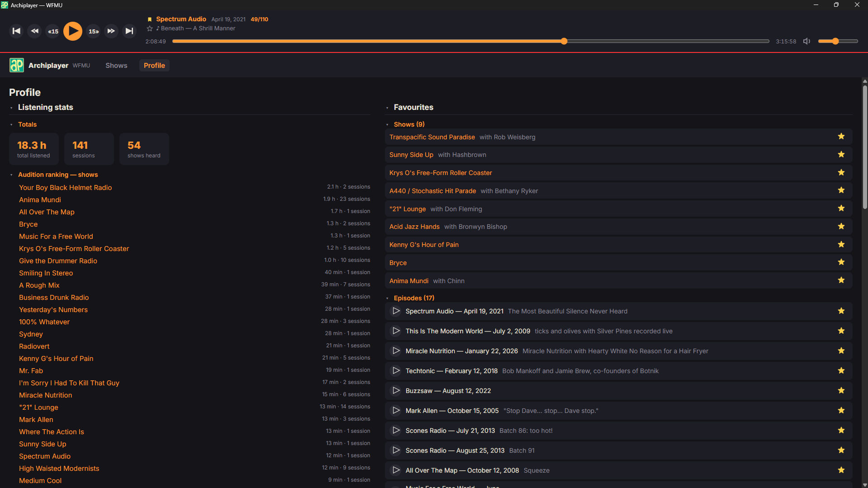
Task: Play Buzzsaw August 12, 2022 episode
Action: tap(396, 391)
